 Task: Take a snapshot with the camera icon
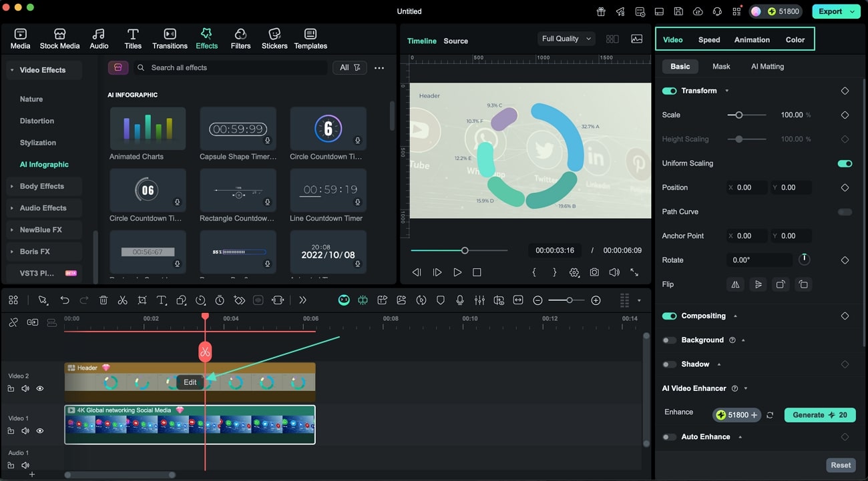[x=594, y=272]
